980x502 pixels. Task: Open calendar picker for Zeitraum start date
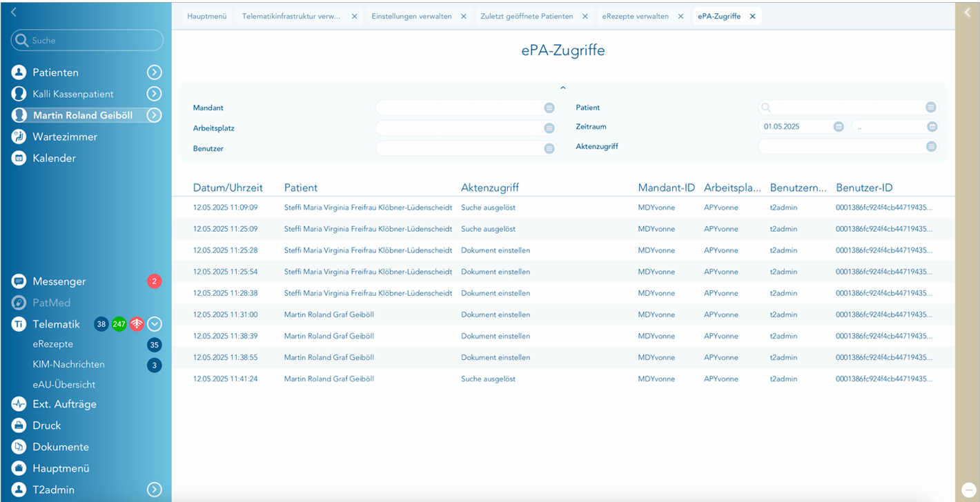839,127
